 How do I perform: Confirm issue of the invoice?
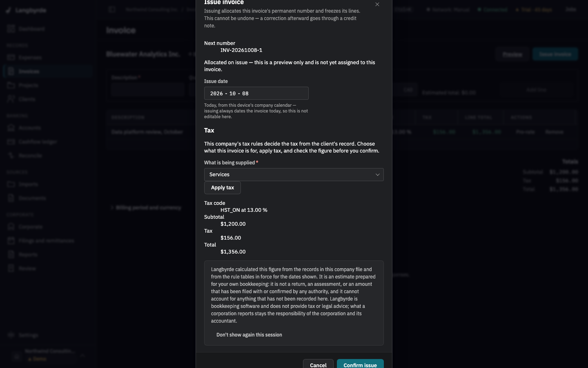click(360, 365)
